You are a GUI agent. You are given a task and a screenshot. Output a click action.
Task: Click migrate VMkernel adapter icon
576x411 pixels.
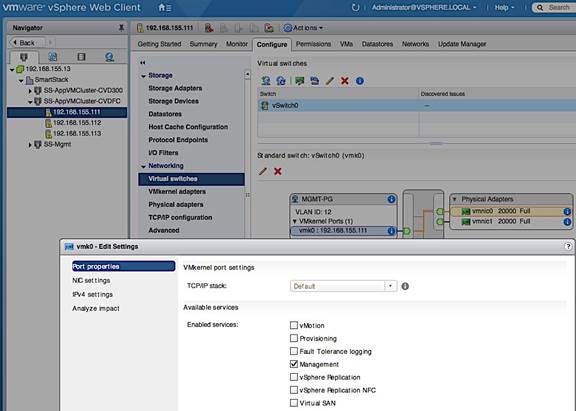tap(314, 81)
